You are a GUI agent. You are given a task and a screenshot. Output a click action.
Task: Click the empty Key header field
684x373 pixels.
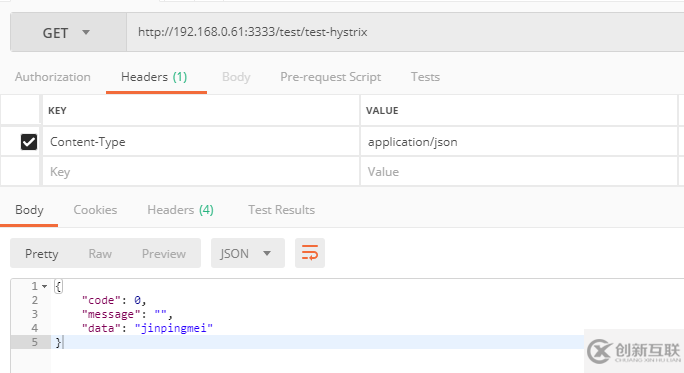point(201,171)
